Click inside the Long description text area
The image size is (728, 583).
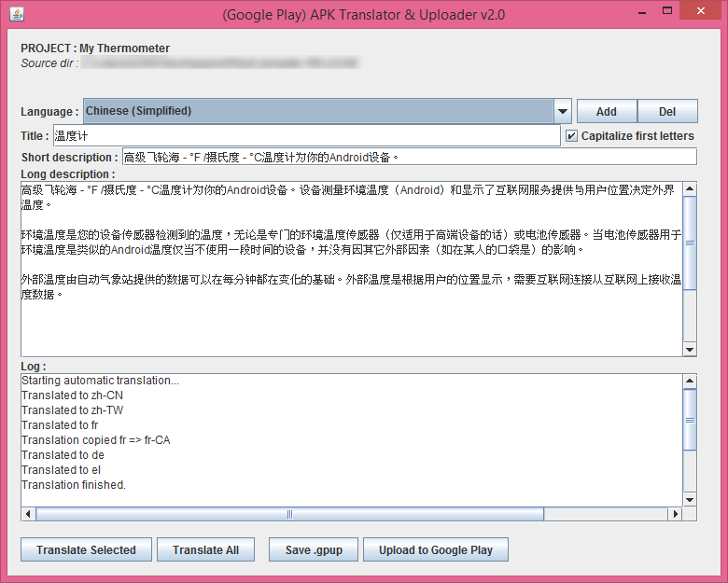[352, 269]
